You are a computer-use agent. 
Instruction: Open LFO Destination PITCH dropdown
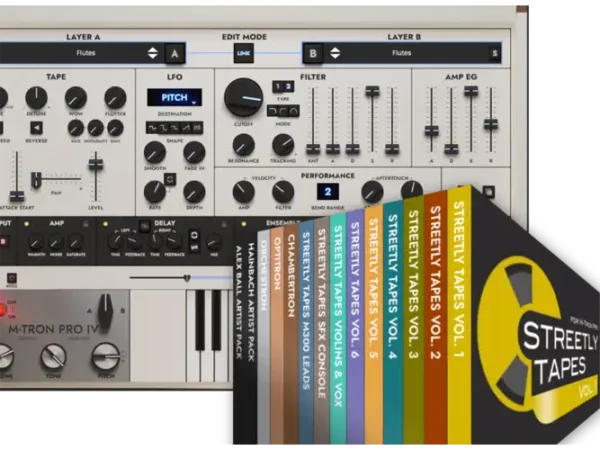click(174, 98)
